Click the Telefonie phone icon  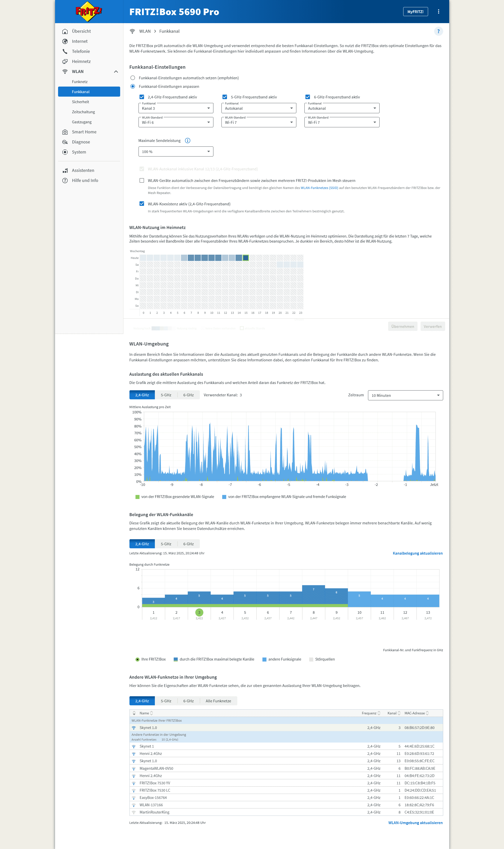[x=65, y=51]
